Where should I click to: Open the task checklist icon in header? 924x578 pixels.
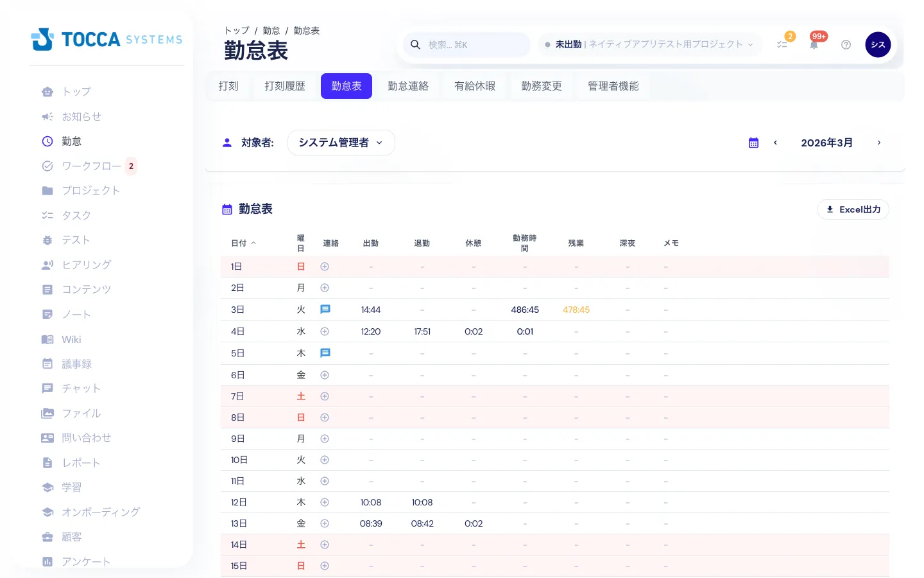[x=782, y=45]
